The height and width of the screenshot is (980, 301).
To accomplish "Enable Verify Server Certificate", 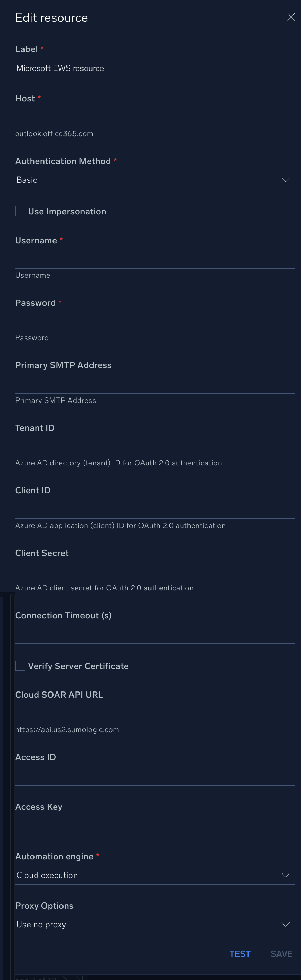I will pyautogui.click(x=20, y=665).
